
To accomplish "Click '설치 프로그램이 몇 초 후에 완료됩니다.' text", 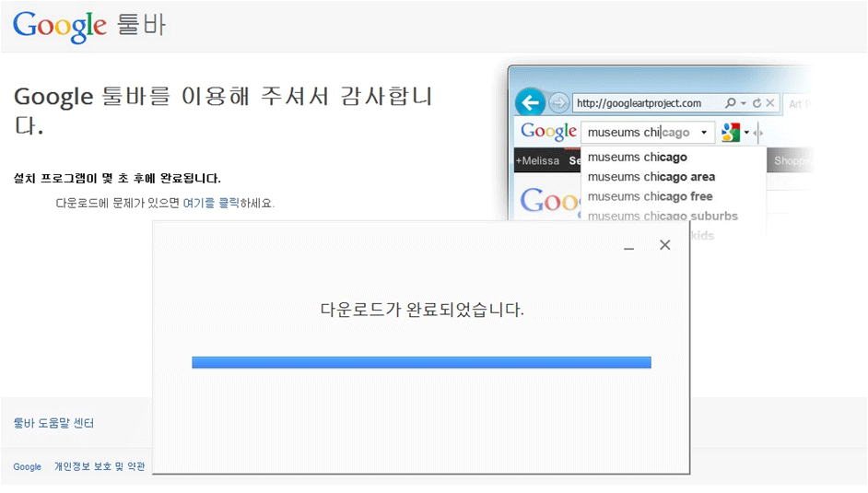I will tap(117, 178).
